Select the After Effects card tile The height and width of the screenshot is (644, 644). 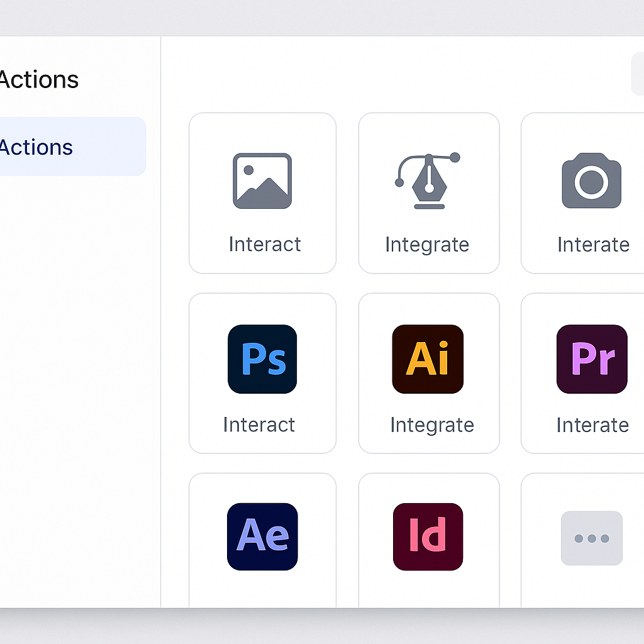tap(262, 540)
